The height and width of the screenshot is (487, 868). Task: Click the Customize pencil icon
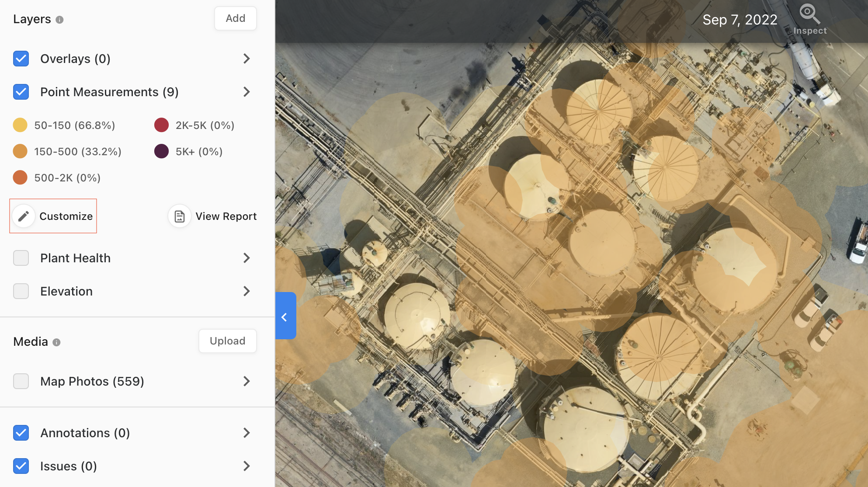24,216
